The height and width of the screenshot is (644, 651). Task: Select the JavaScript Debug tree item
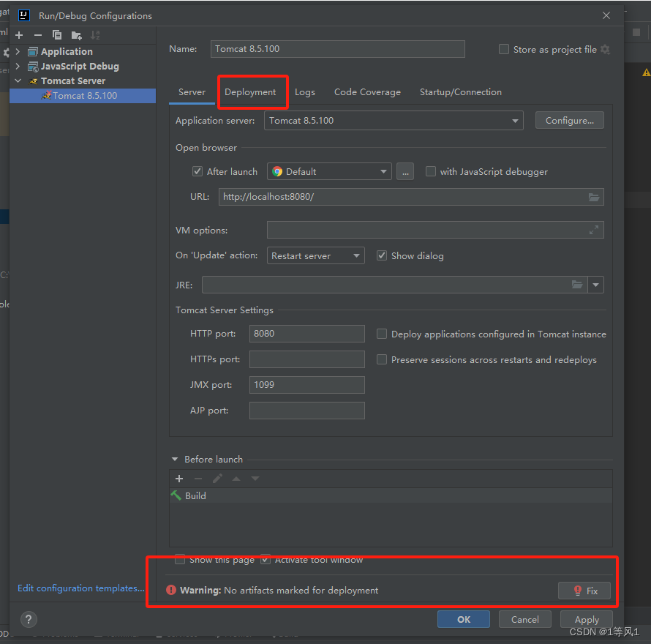(x=80, y=66)
